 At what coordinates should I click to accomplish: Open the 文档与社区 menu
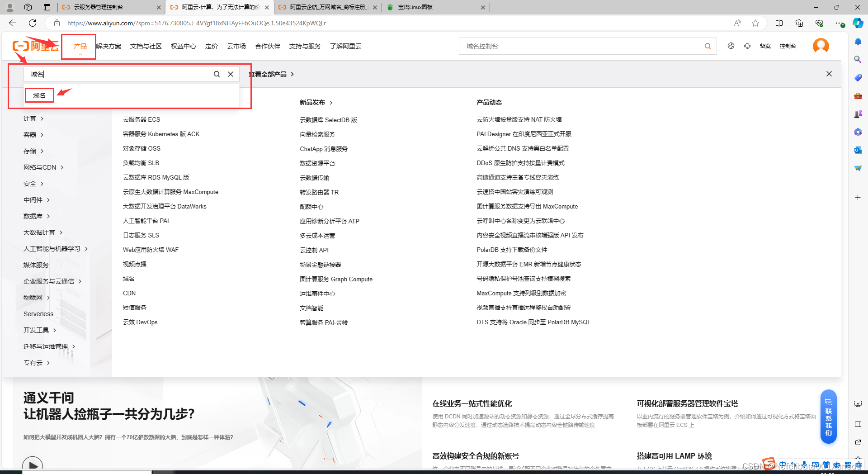pos(146,46)
